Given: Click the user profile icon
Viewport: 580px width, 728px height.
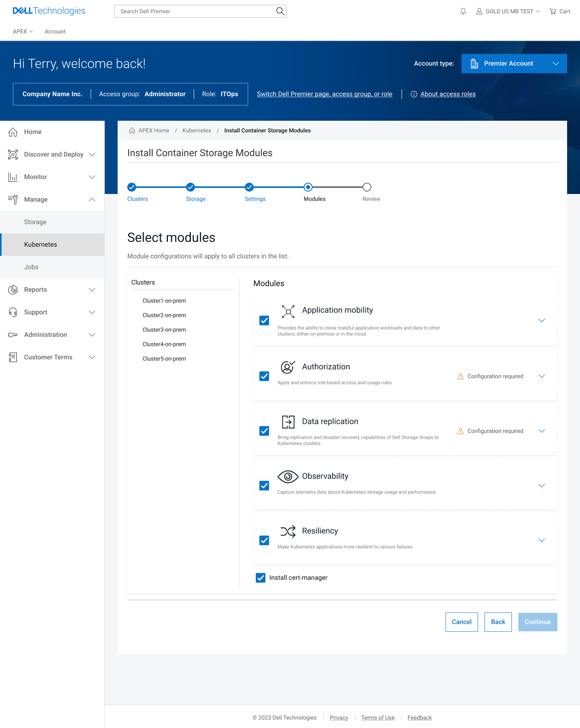Looking at the screenshot, I should click(x=479, y=11).
